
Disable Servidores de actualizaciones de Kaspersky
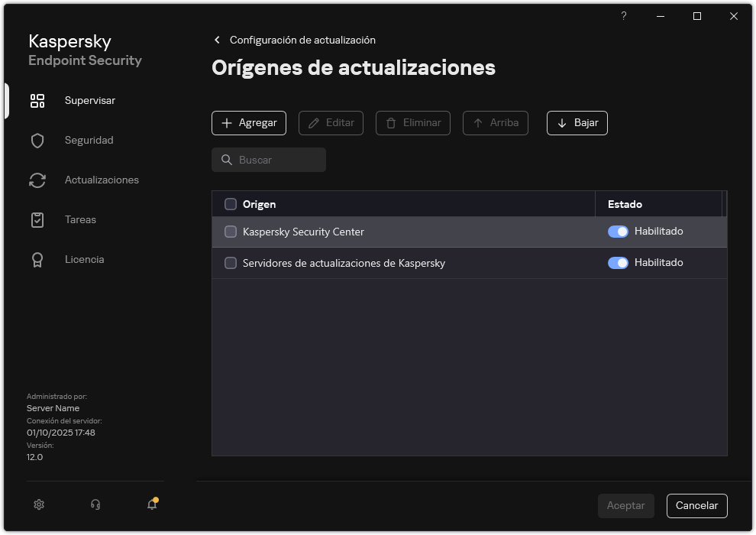coord(617,262)
